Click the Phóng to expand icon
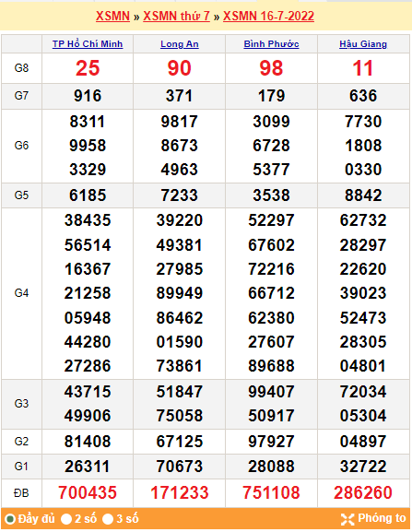The width and height of the screenshot is (412, 532). [x=347, y=519]
